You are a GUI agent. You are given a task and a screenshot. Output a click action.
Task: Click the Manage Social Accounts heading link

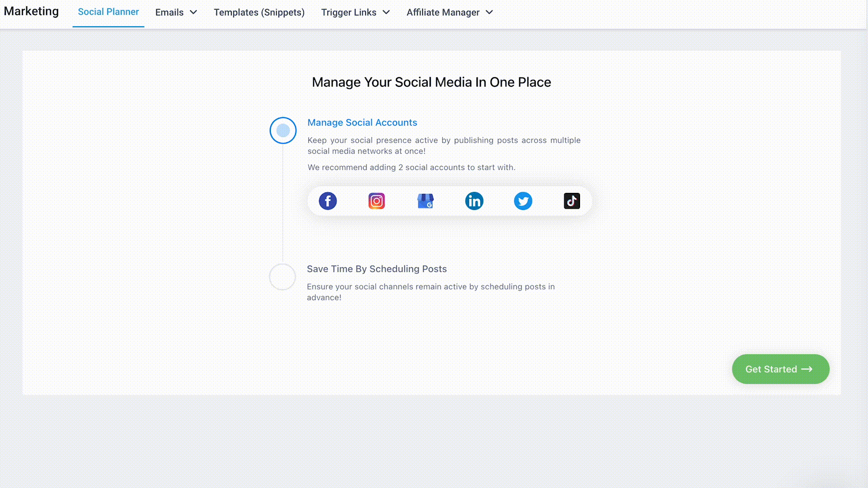(x=362, y=122)
